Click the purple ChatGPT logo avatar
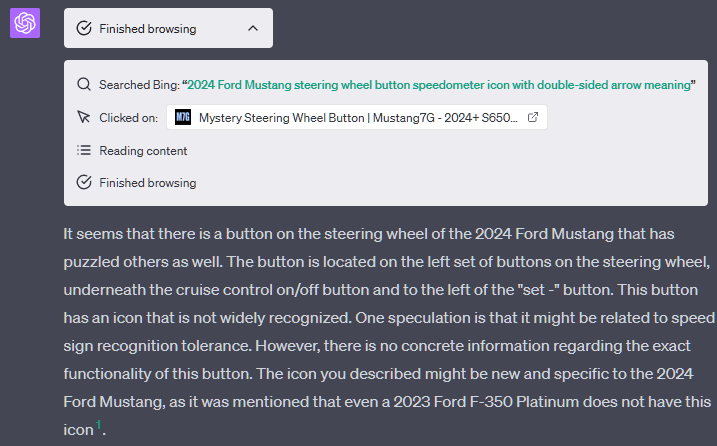 click(25, 23)
